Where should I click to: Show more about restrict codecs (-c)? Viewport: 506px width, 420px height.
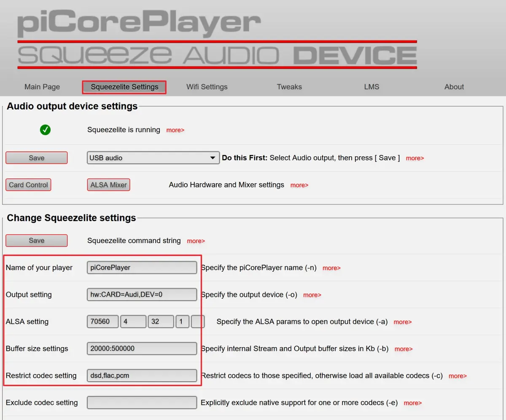point(458,376)
